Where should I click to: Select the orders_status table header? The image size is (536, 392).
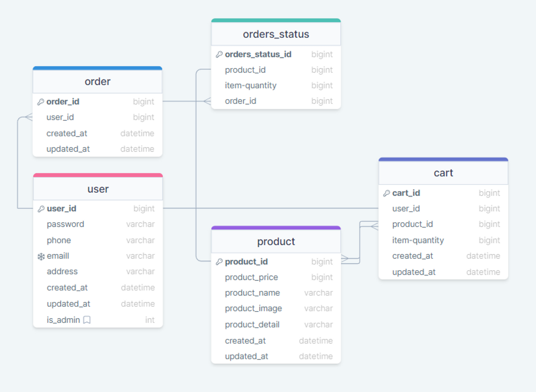coord(276,34)
